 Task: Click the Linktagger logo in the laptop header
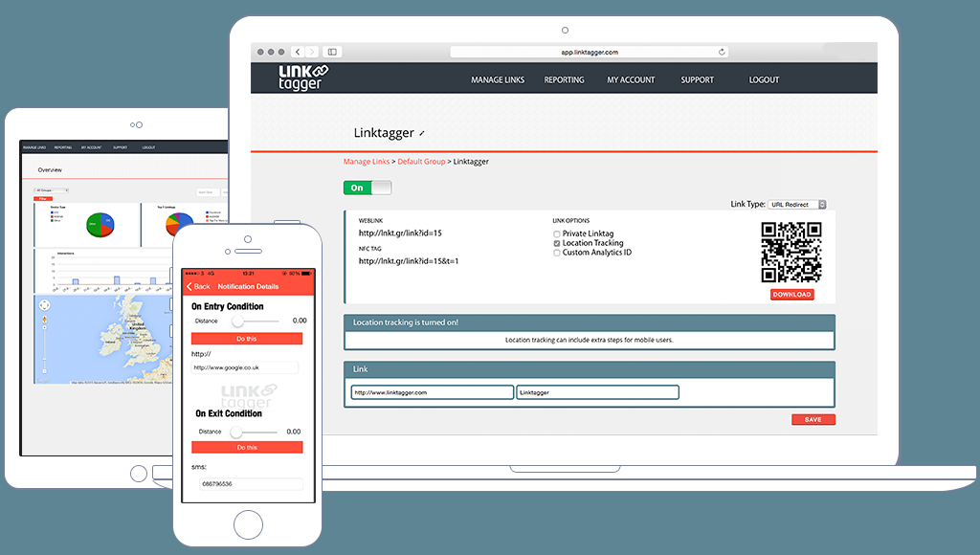pos(303,78)
